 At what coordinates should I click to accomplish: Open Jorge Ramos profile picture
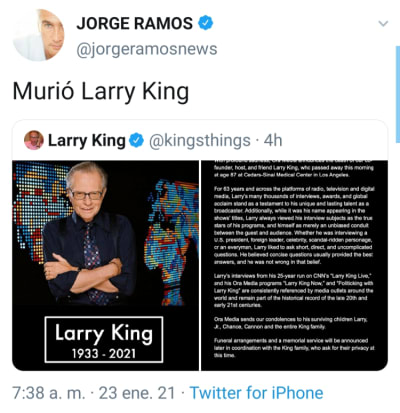pyautogui.click(x=38, y=35)
